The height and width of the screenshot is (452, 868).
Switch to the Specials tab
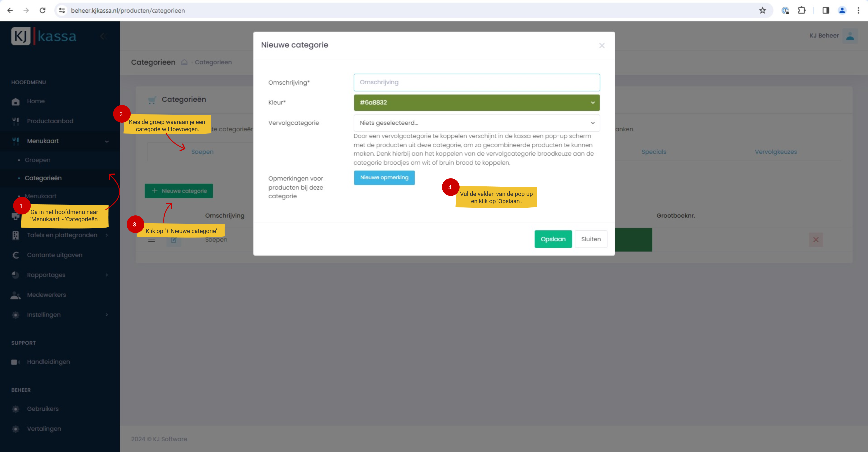pyautogui.click(x=654, y=152)
